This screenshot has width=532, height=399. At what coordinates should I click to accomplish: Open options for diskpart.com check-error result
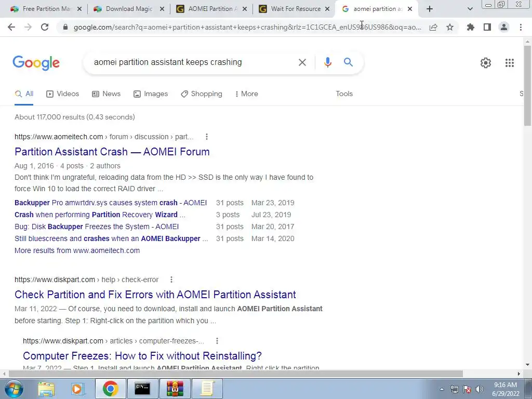tap(171, 280)
